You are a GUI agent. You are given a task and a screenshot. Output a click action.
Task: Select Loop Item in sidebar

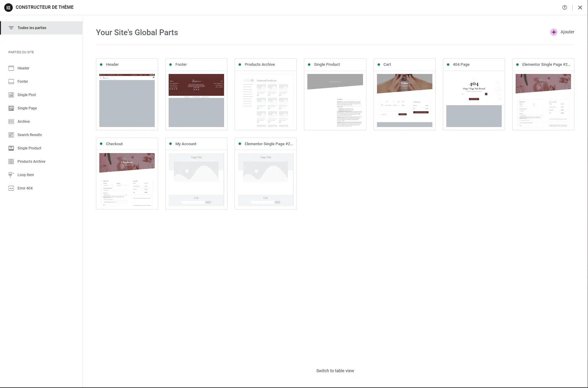(26, 175)
